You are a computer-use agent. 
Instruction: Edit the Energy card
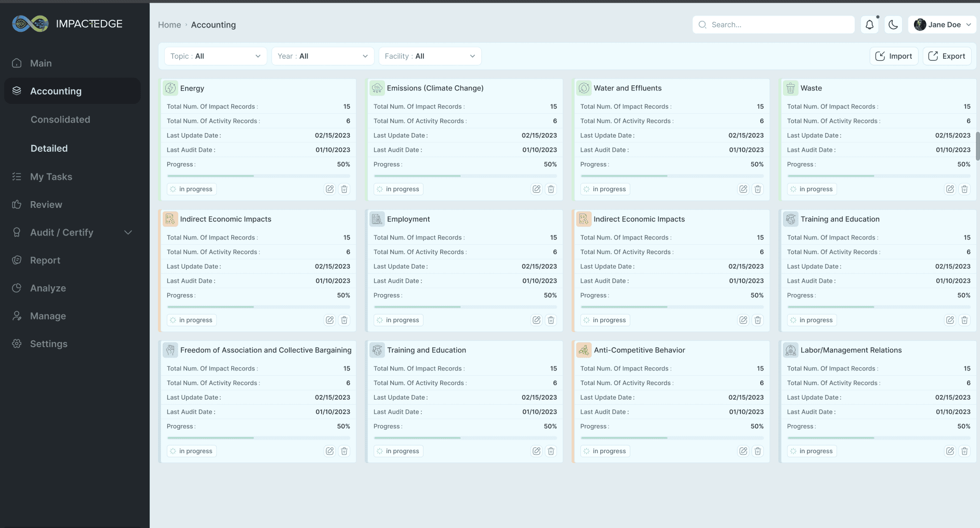pyautogui.click(x=329, y=189)
